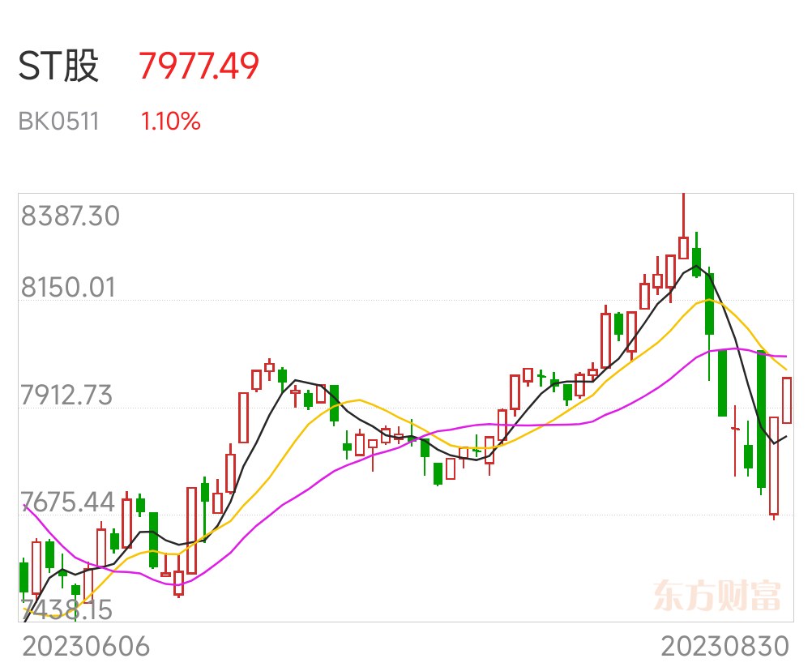Click the 8150.01 price axis label
This screenshot has height=667, width=812.
click(x=68, y=288)
